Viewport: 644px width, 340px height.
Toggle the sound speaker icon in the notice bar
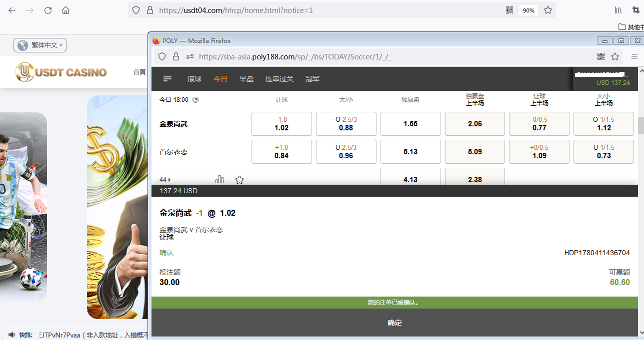point(11,335)
